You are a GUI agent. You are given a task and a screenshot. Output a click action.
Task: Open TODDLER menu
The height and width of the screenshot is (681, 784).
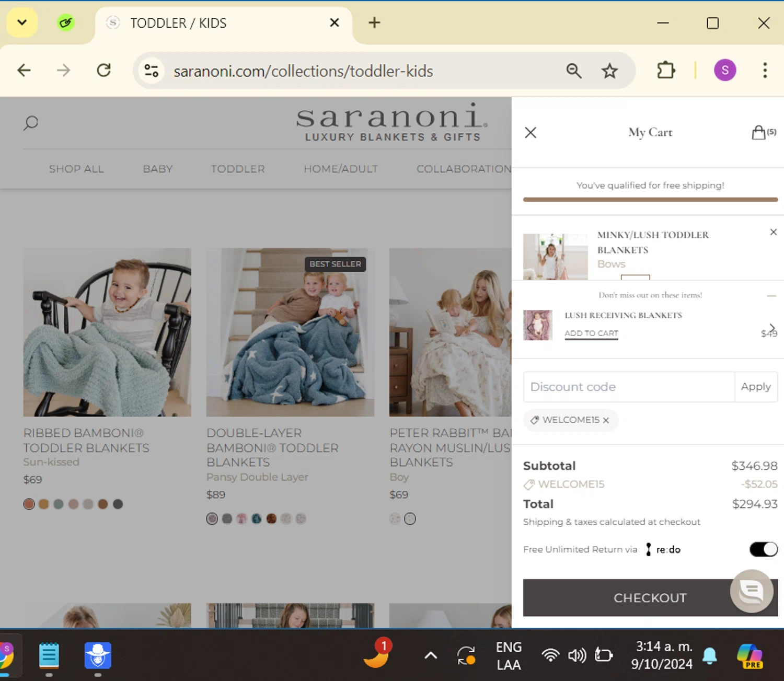click(238, 169)
